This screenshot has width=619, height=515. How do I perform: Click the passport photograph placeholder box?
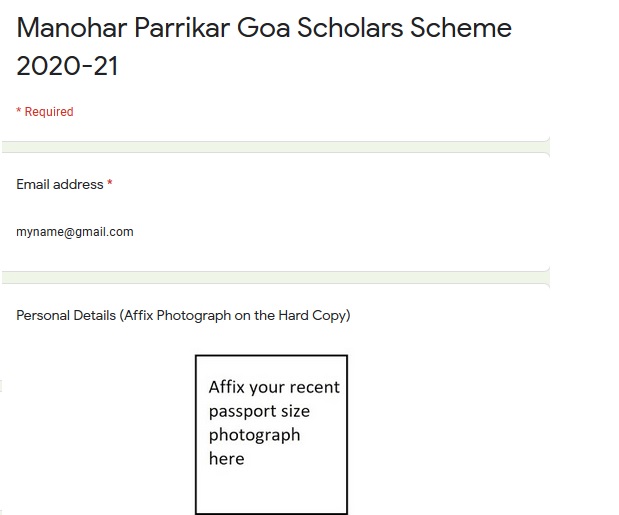coord(271,434)
